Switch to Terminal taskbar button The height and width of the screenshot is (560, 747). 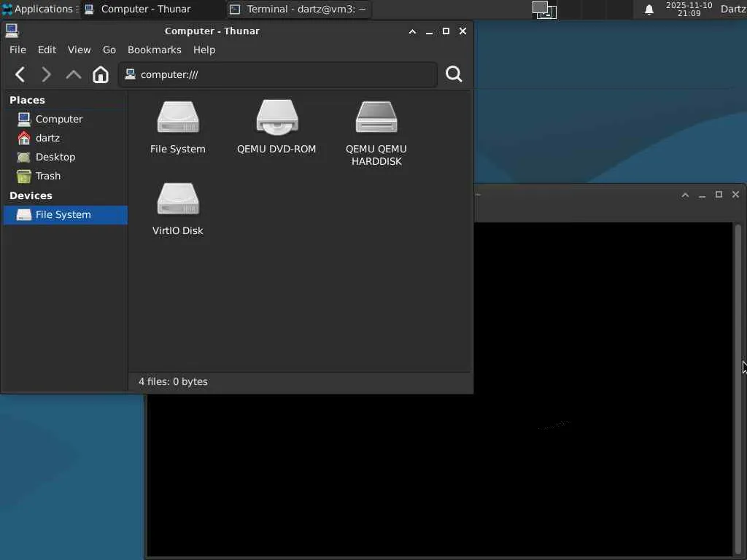click(x=299, y=9)
